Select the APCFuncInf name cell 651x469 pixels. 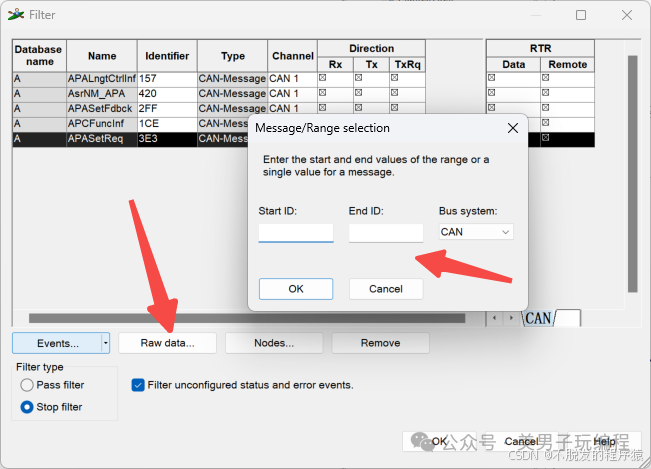(x=102, y=124)
